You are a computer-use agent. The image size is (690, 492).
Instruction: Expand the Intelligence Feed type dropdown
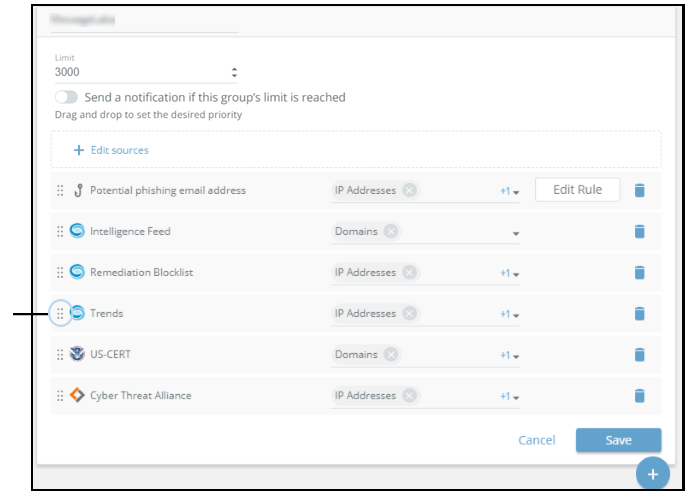click(x=516, y=232)
